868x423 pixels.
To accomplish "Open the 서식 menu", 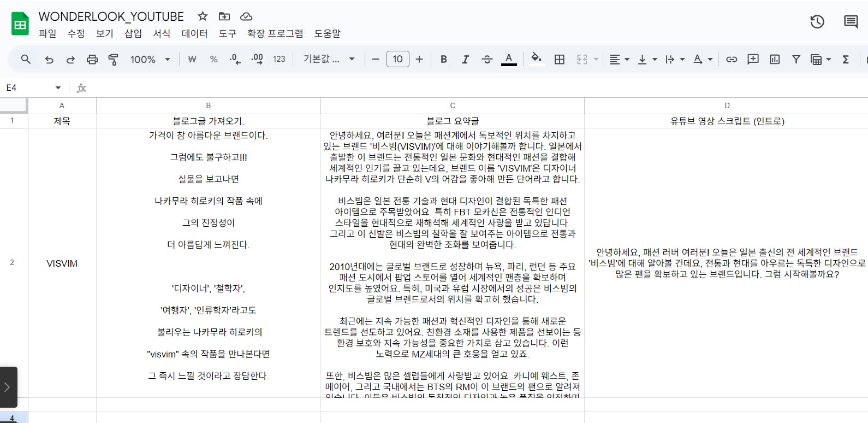I will tap(162, 33).
